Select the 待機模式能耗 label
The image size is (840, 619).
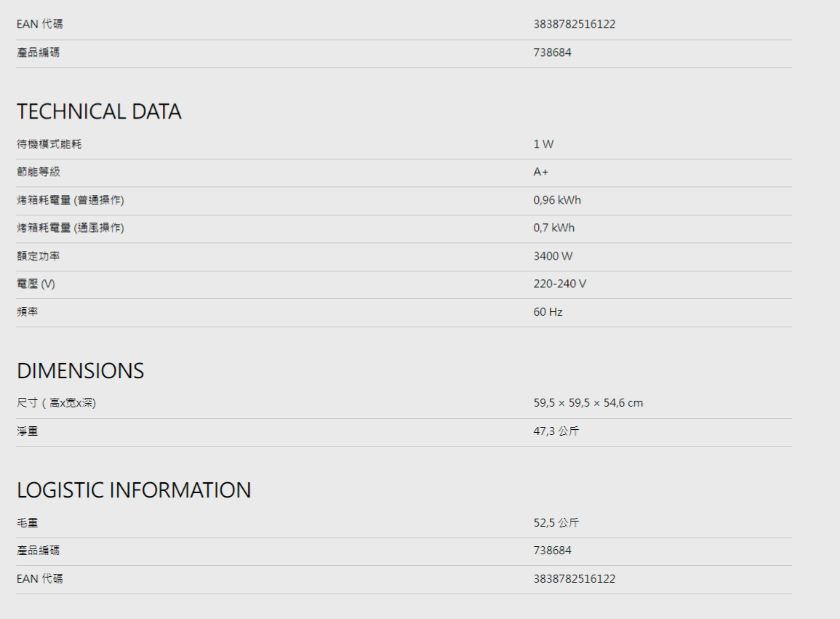pos(49,144)
